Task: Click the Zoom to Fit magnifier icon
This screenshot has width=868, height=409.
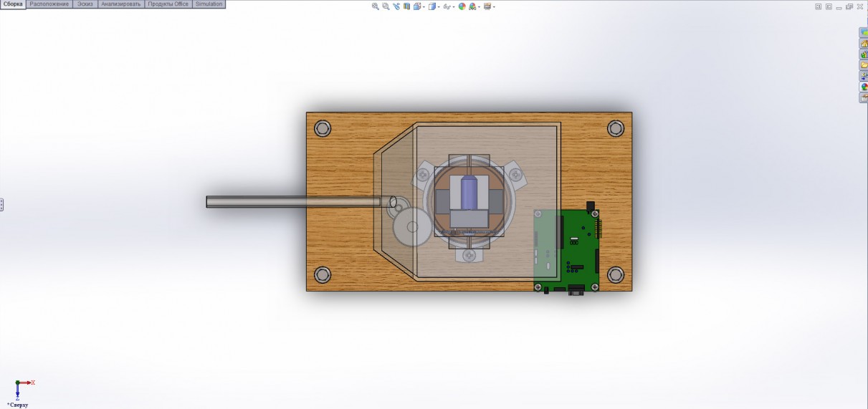Action: click(376, 6)
